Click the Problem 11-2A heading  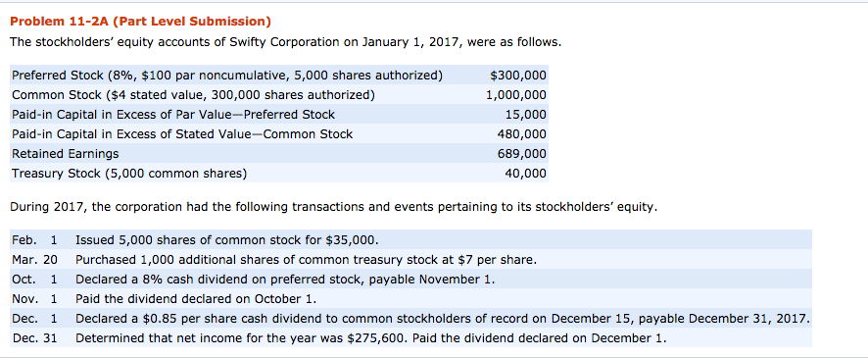click(141, 23)
